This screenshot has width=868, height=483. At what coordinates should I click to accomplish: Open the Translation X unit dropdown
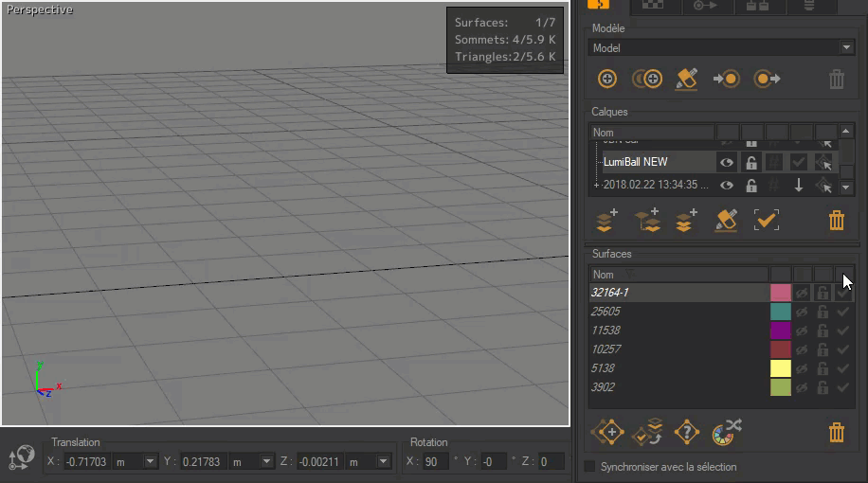point(150,461)
